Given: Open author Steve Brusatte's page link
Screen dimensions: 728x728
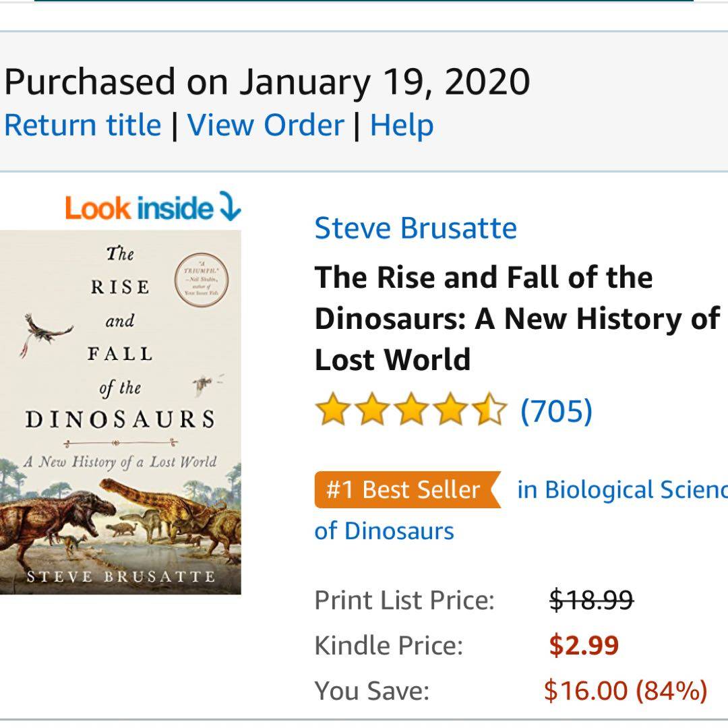Looking at the screenshot, I should (x=415, y=228).
